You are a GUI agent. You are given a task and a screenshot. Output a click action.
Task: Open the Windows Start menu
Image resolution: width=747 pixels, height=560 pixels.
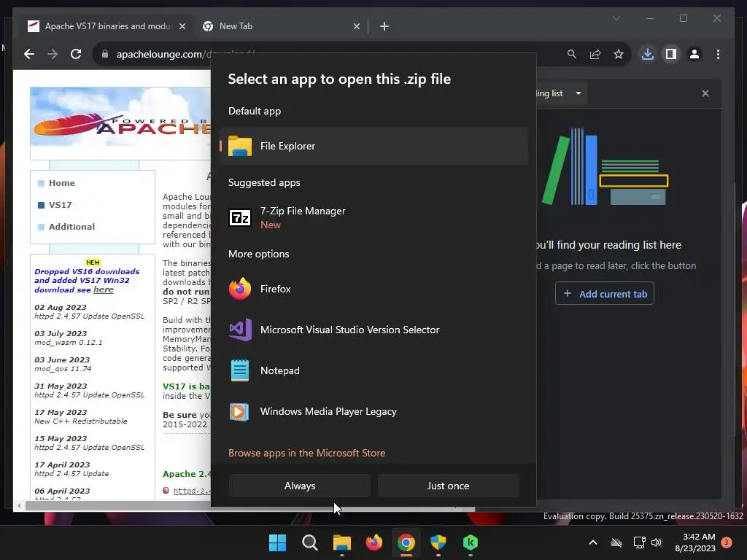point(277,542)
